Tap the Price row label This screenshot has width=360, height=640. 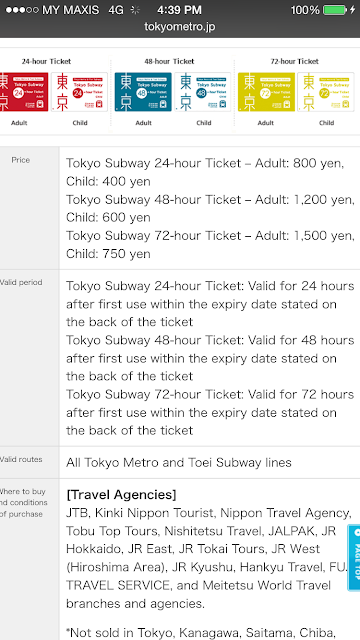pos(20,160)
